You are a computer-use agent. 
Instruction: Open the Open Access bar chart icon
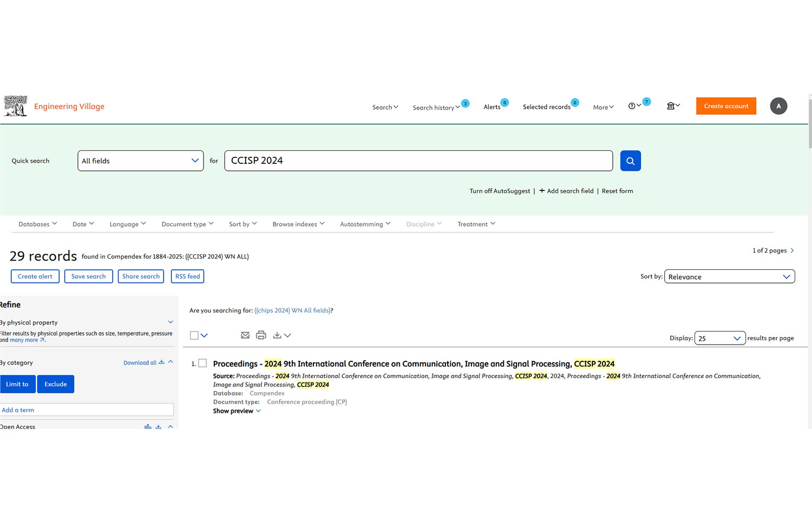pyautogui.click(x=148, y=427)
